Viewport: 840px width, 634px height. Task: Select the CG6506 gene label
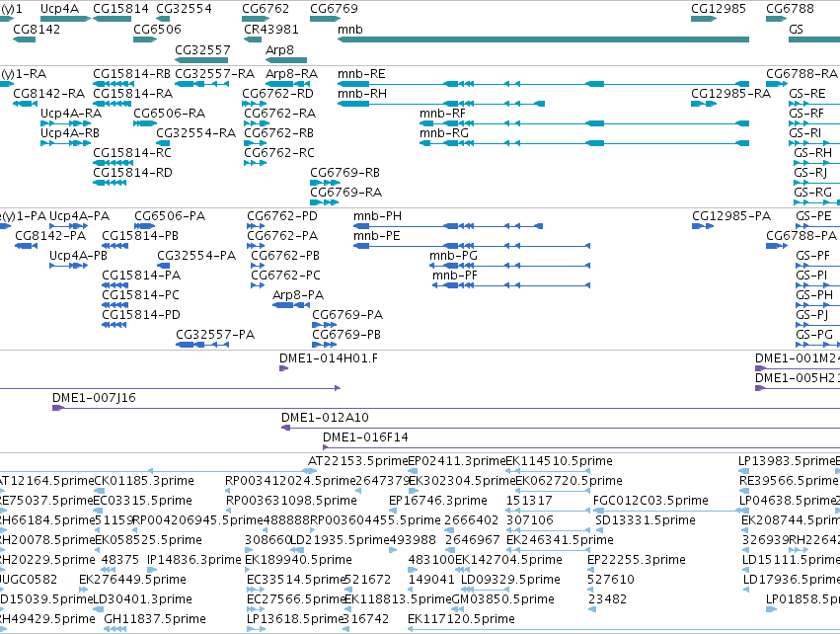(157, 29)
